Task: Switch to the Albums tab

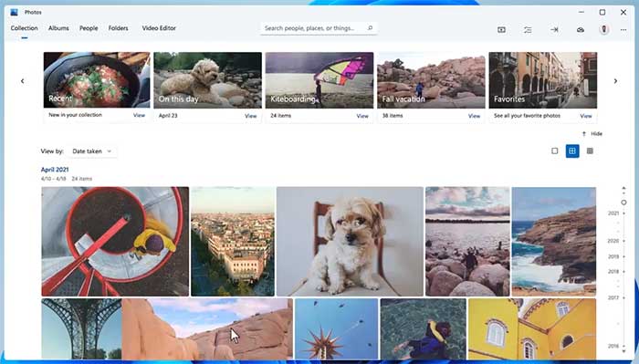Action: (x=58, y=28)
